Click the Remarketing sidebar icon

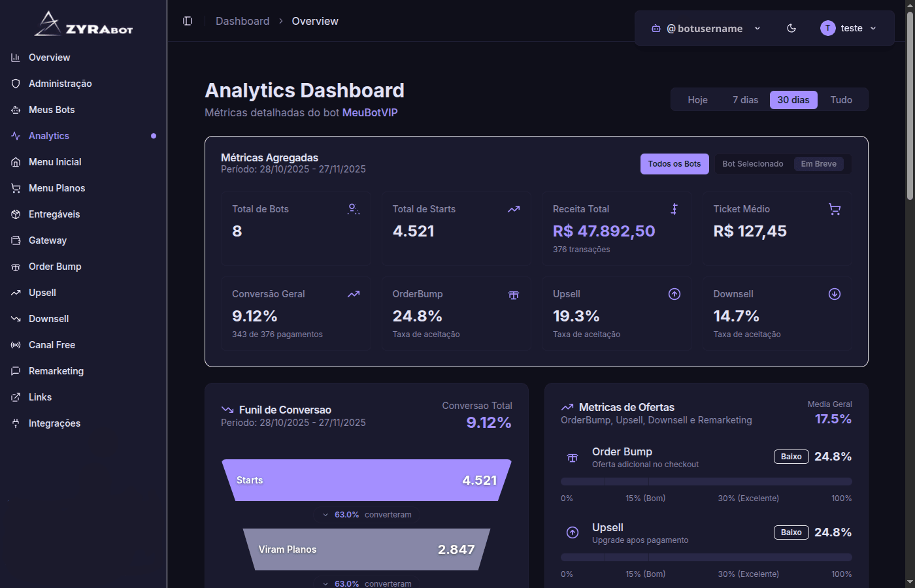coord(14,370)
